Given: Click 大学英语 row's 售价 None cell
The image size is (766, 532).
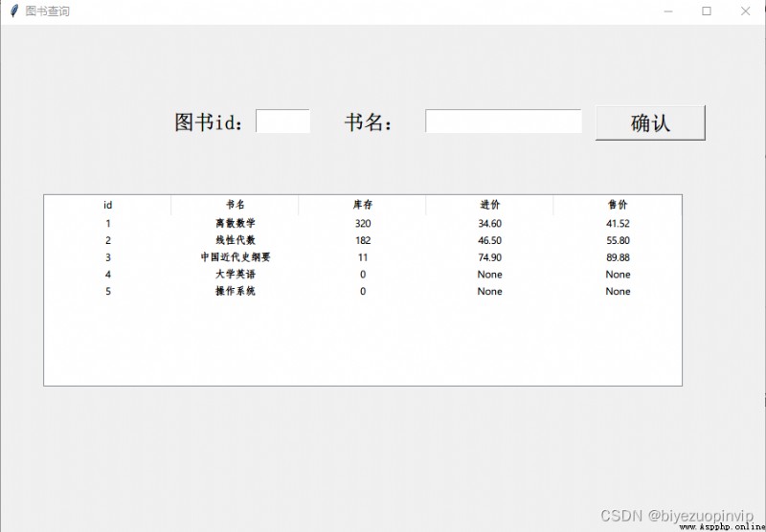Looking at the screenshot, I should [618, 275].
